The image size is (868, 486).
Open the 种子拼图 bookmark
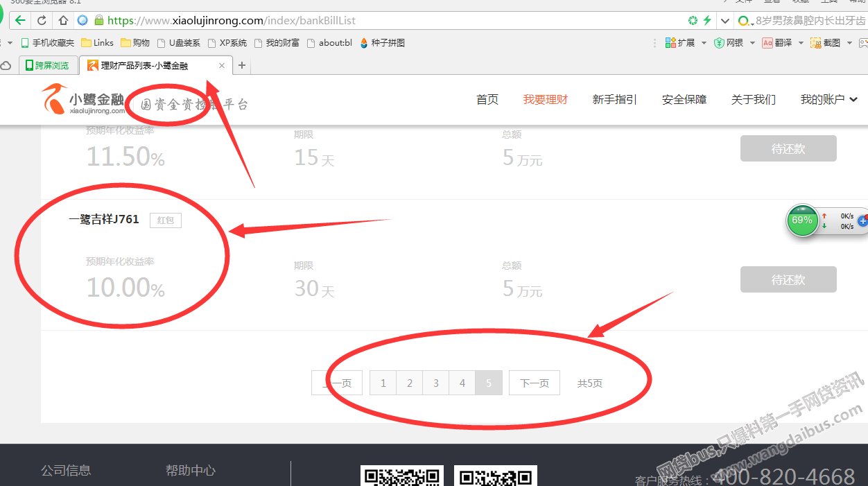click(382, 43)
